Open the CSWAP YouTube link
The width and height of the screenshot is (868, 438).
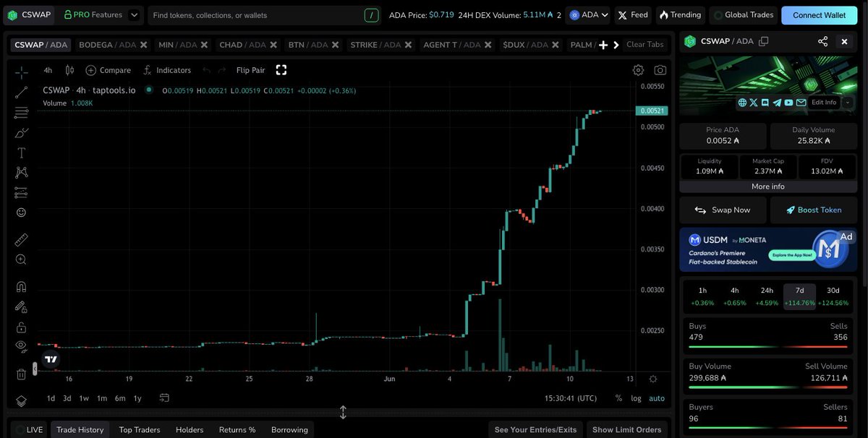coord(788,103)
